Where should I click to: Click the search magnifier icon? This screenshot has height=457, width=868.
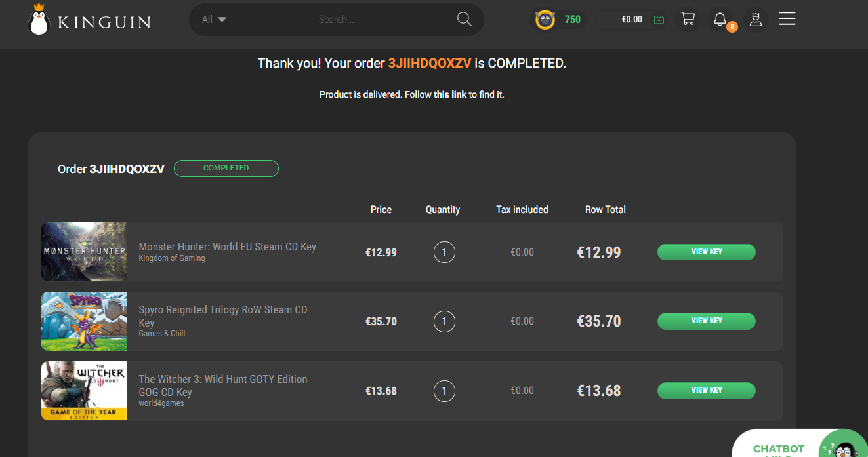click(x=465, y=19)
